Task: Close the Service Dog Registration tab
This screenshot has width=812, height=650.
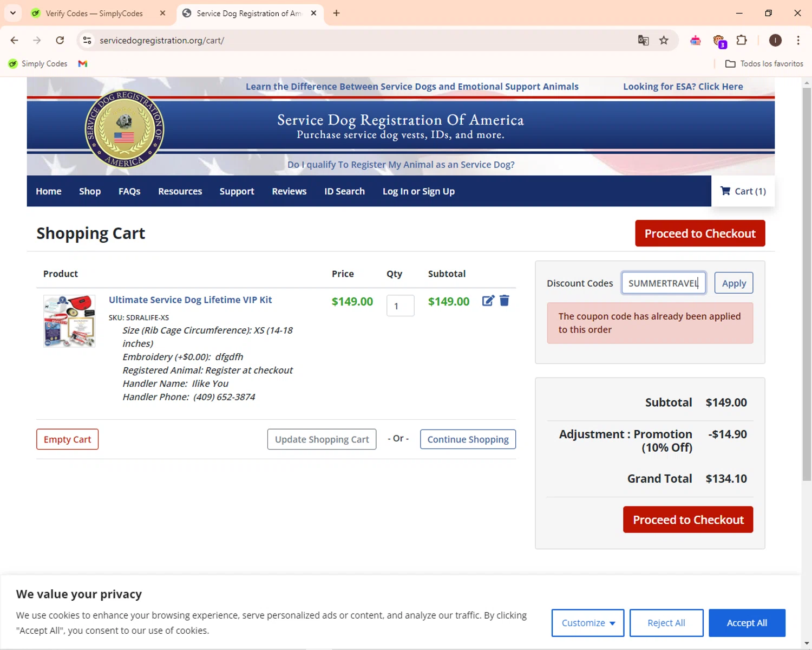Action: coord(313,13)
